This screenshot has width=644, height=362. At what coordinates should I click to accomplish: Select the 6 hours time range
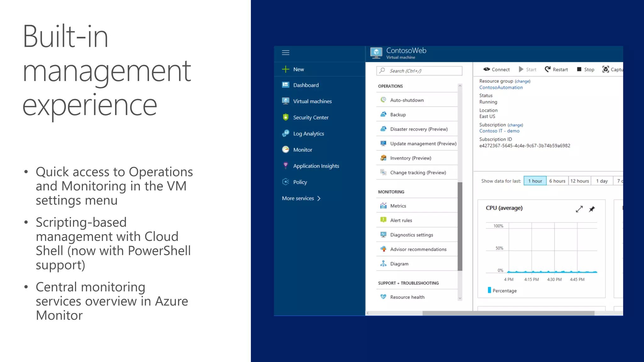(557, 181)
